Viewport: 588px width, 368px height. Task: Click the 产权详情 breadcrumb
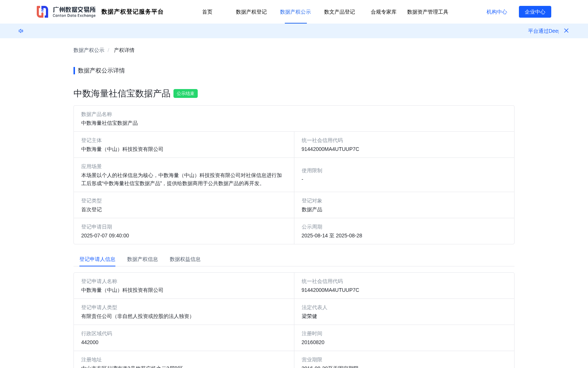pyautogui.click(x=124, y=50)
